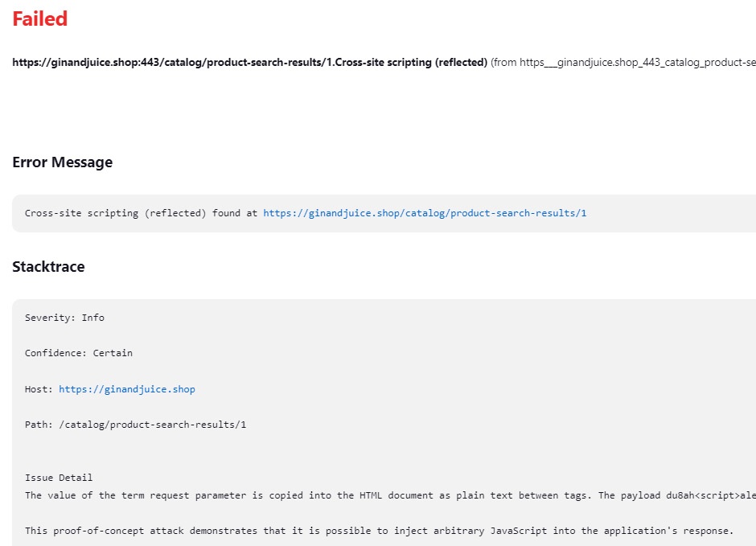
Task: Click the Stacktrace section heading
Action: tap(48, 267)
